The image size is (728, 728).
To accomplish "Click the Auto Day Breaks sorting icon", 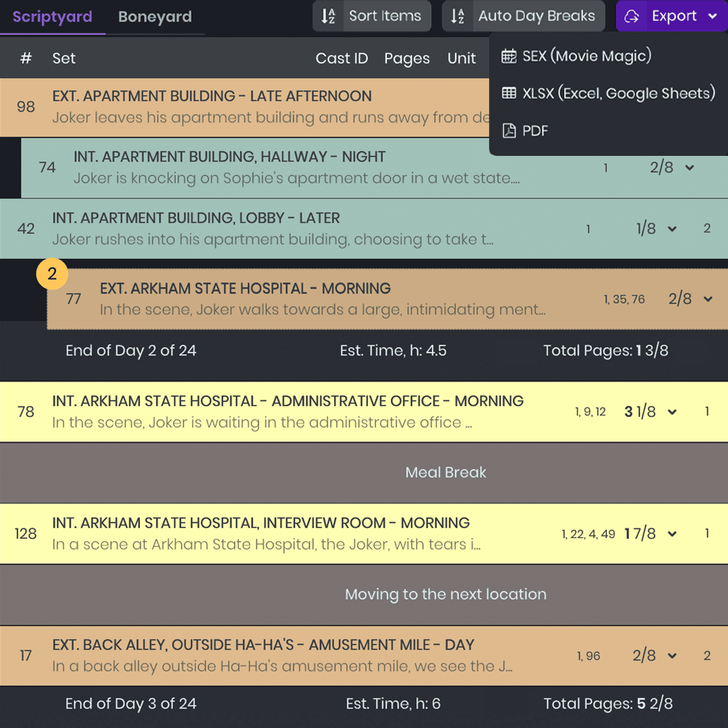I will [x=457, y=16].
